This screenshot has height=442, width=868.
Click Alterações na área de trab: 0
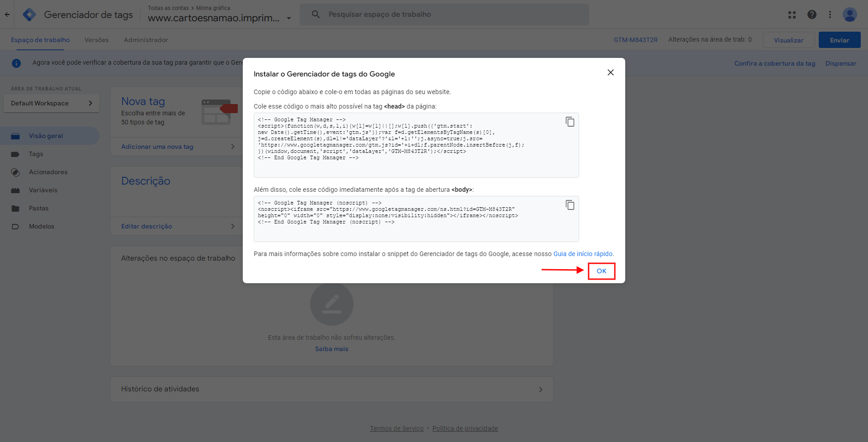(x=710, y=39)
